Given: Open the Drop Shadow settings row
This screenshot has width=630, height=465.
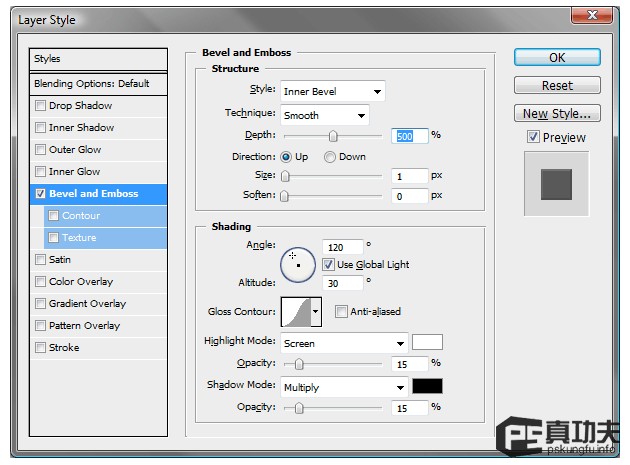Looking at the screenshot, I should click(98, 106).
